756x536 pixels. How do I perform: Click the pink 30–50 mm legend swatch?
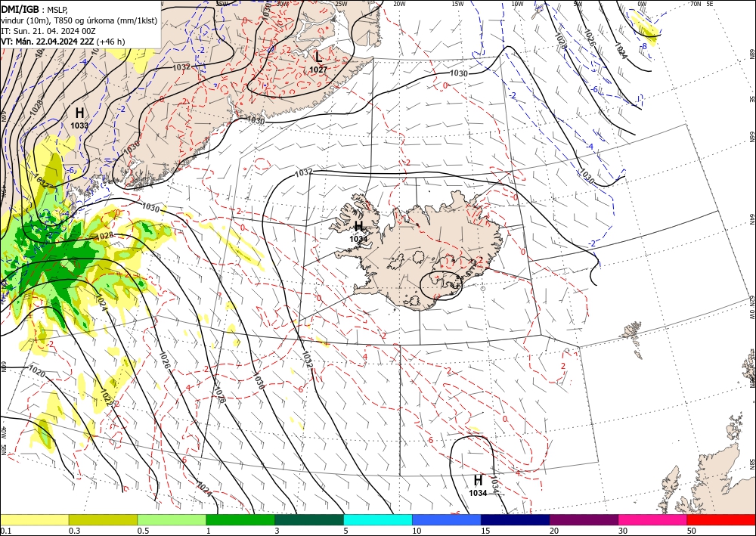pyautogui.click(x=653, y=519)
